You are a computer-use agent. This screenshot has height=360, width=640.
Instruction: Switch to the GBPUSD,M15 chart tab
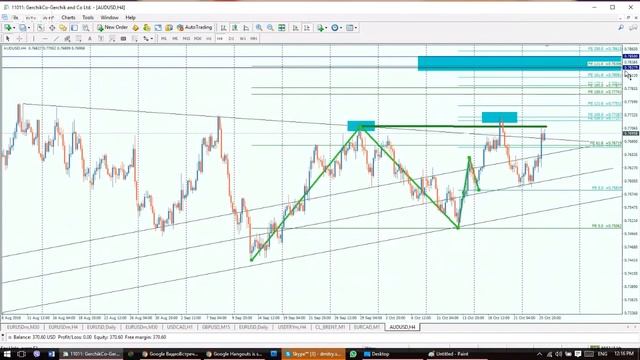(216, 327)
